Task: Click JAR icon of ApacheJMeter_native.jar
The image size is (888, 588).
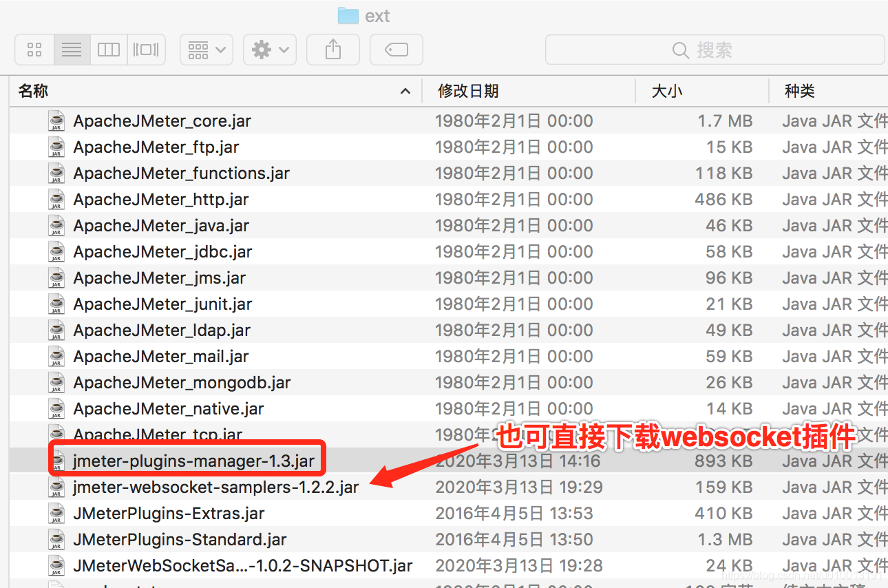Action: [x=56, y=409]
